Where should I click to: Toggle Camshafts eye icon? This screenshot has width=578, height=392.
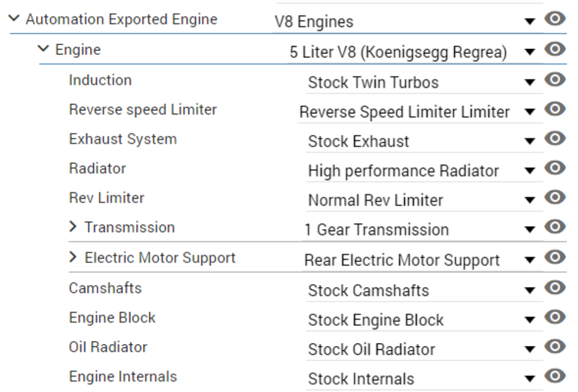click(555, 287)
